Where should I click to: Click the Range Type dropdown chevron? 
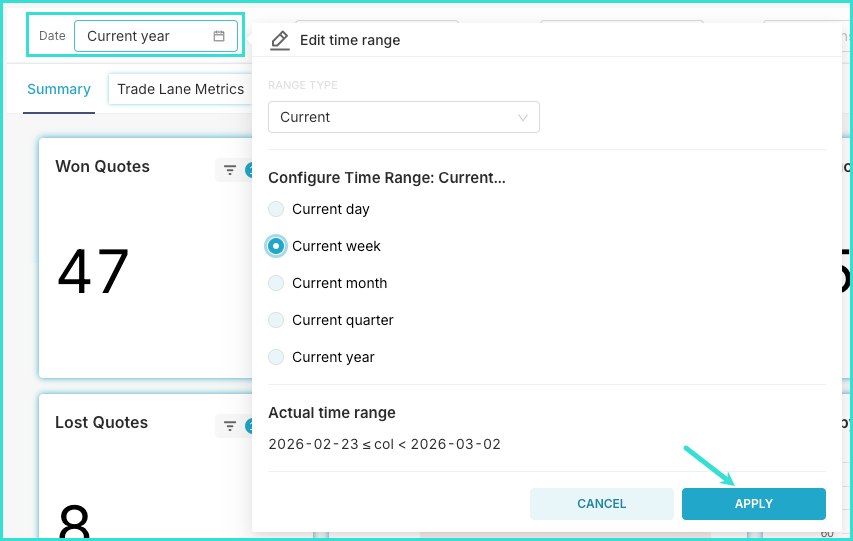pyautogui.click(x=523, y=117)
